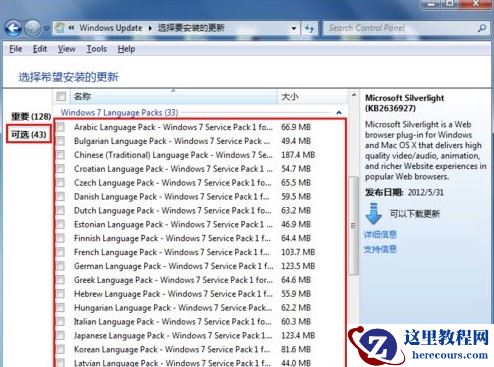Viewport: 494px width, 367px height.
Task: Check the Hebrew Language Pack checkbox
Action: tap(61, 294)
